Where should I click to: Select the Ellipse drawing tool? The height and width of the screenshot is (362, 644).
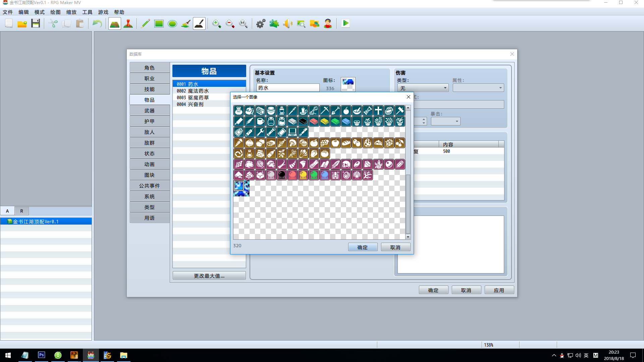(x=172, y=23)
